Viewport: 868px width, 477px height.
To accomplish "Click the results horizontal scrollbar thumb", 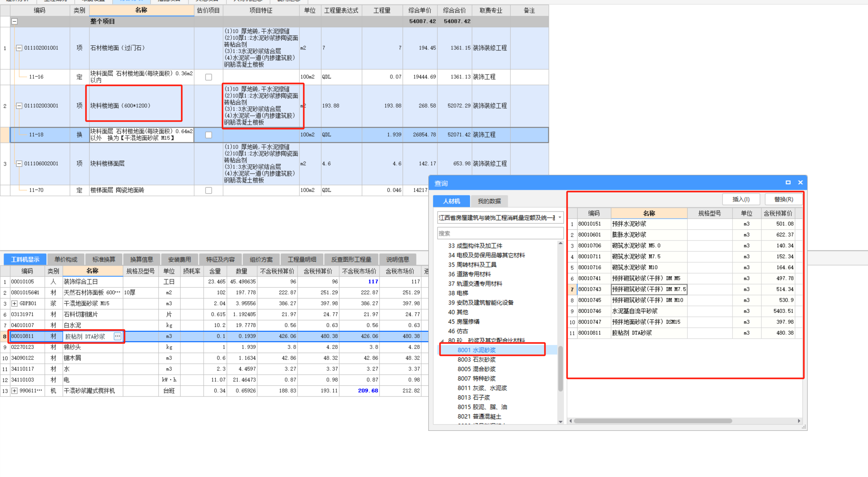I will point(653,421).
